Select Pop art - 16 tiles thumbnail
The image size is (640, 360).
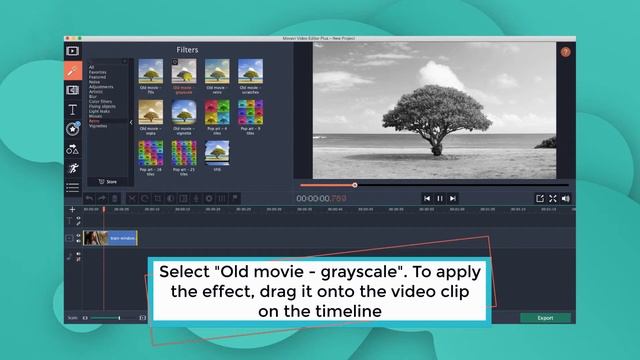[151, 153]
